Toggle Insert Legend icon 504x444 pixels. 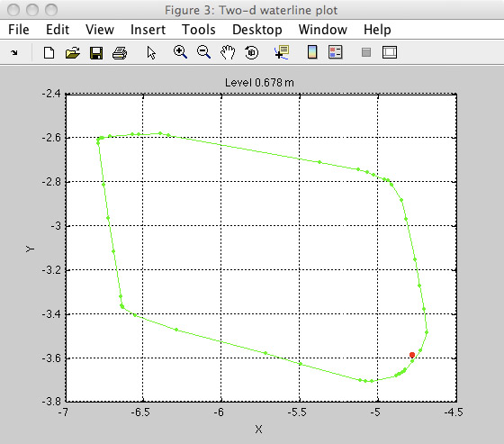[x=335, y=52]
